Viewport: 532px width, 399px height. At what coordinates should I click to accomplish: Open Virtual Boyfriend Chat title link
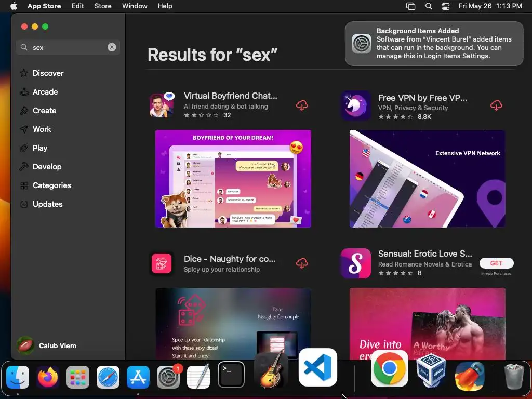(x=230, y=96)
